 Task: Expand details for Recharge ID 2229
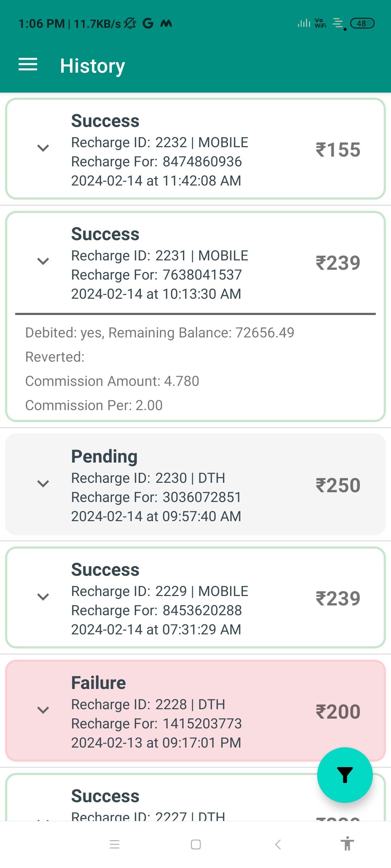43,597
